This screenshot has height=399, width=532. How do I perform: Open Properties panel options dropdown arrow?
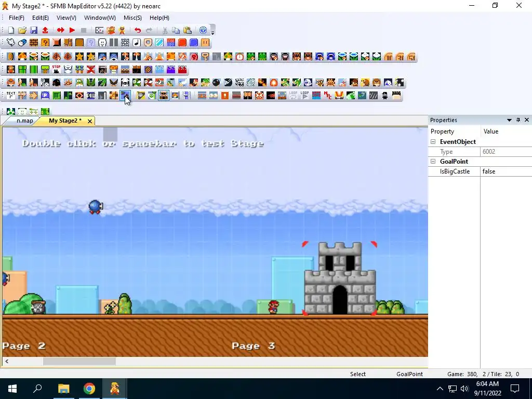tap(509, 120)
